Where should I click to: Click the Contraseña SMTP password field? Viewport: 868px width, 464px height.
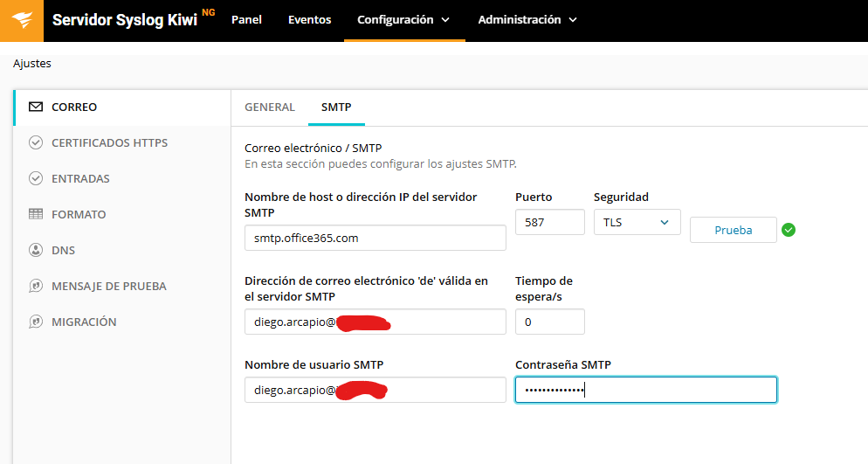(x=646, y=390)
